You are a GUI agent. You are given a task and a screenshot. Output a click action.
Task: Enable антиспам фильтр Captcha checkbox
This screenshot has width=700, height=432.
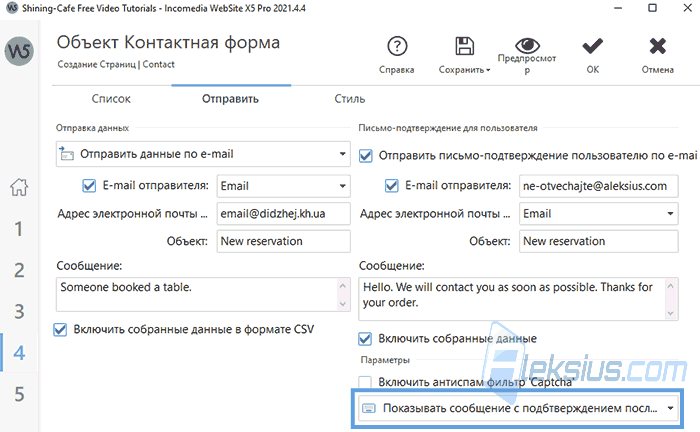pos(365,382)
